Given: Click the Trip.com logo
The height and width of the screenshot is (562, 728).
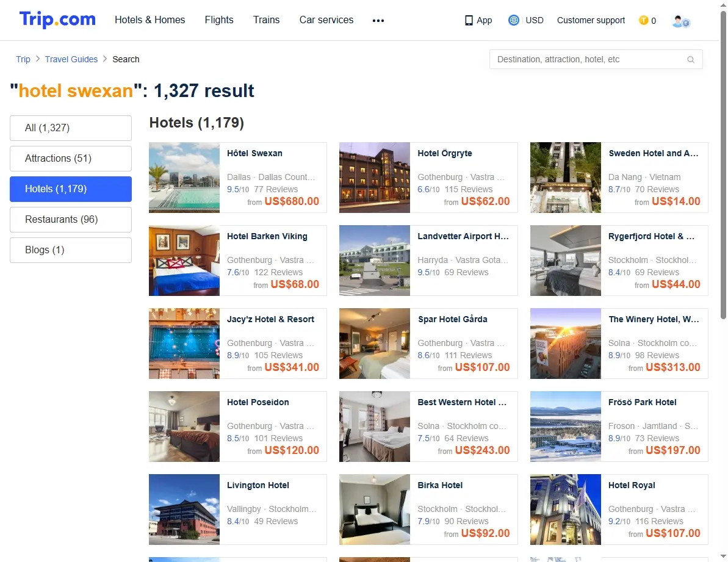Looking at the screenshot, I should [x=57, y=20].
